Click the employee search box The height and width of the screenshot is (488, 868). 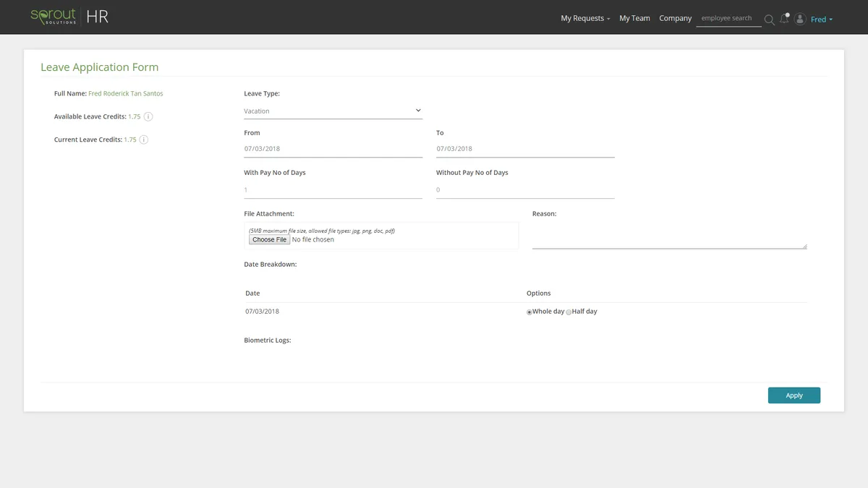click(728, 18)
